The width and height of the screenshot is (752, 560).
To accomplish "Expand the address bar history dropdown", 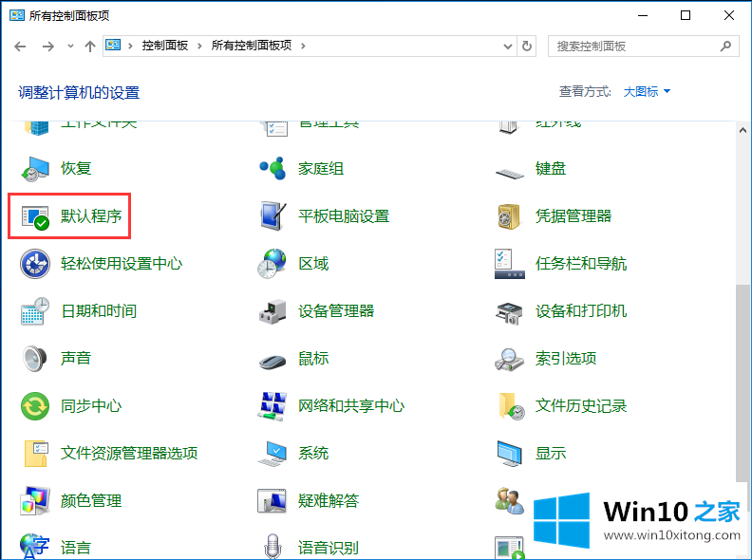I will [x=507, y=47].
